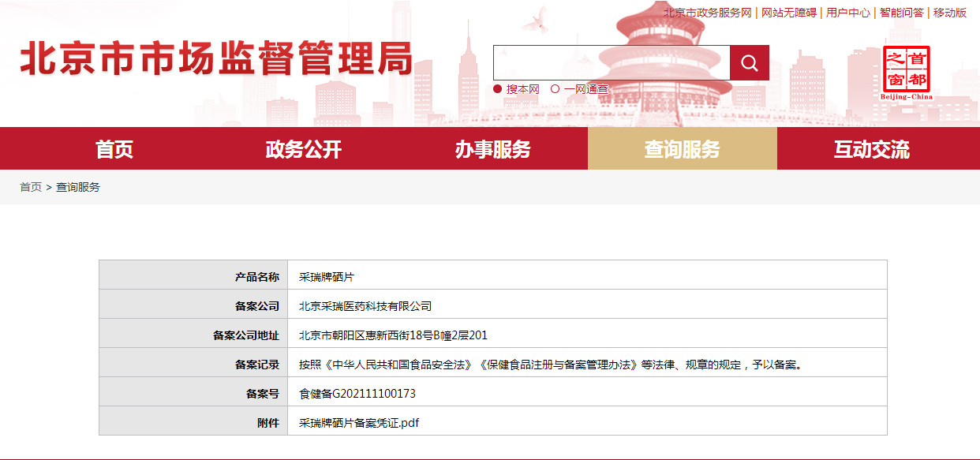Open attachment 采瑞牌硒片备案凭证.pdf
Image resolution: width=980 pixels, height=460 pixels.
(359, 423)
